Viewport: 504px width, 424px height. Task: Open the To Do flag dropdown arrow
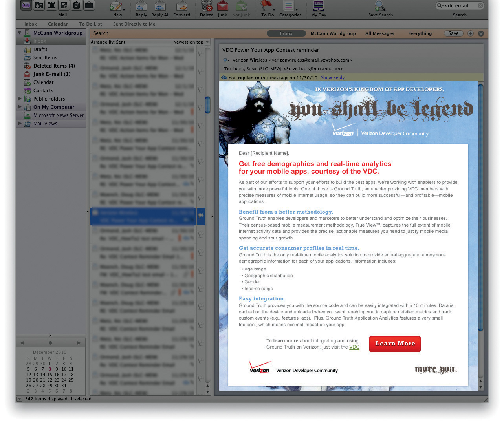click(274, 9)
